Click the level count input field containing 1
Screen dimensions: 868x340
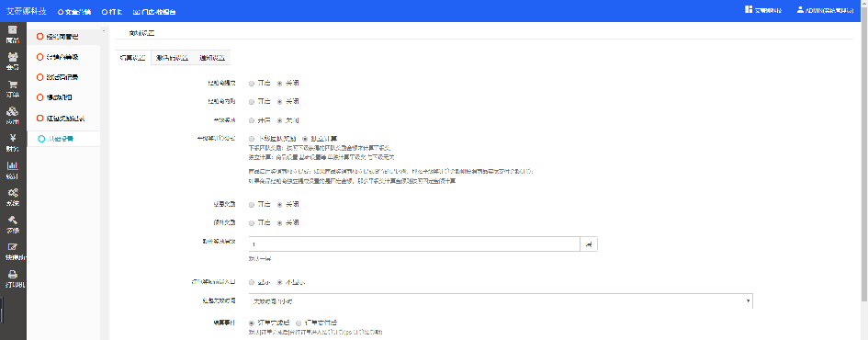(x=414, y=244)
